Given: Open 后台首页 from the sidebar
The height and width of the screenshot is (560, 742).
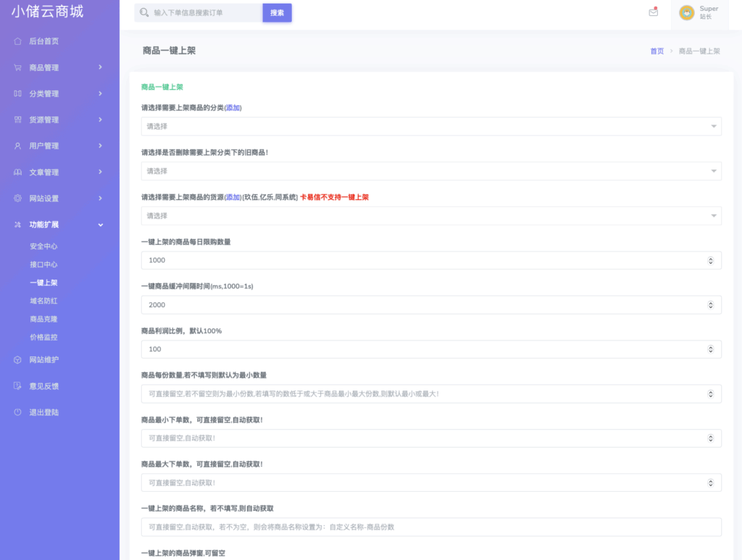Looking at the screenshot, I should (43, 41).
